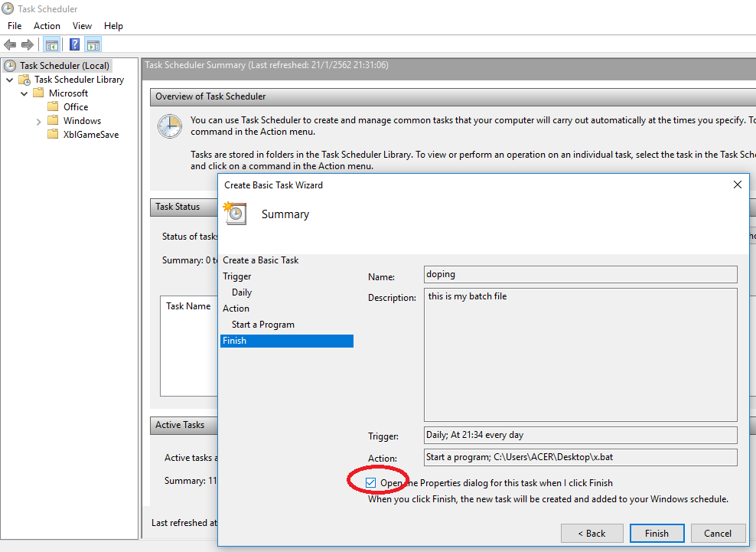Go back with the < Back button
Screen dimensions: 756x552
591,534
